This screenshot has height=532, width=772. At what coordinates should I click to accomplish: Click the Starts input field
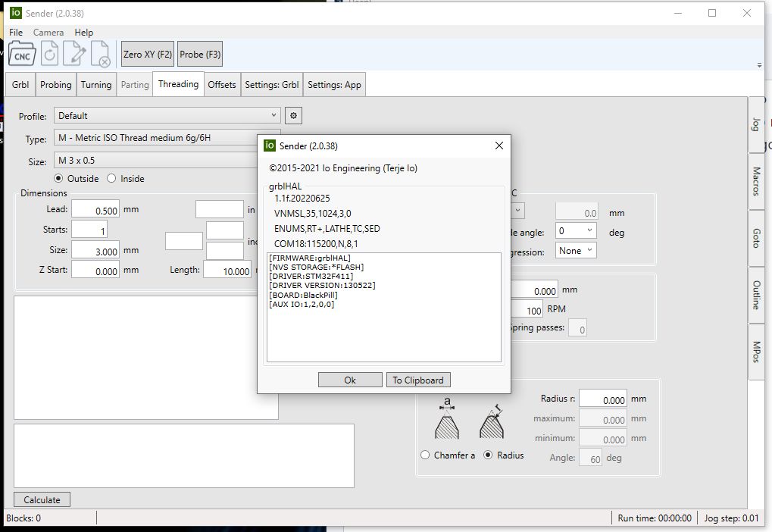click(89, 230)
